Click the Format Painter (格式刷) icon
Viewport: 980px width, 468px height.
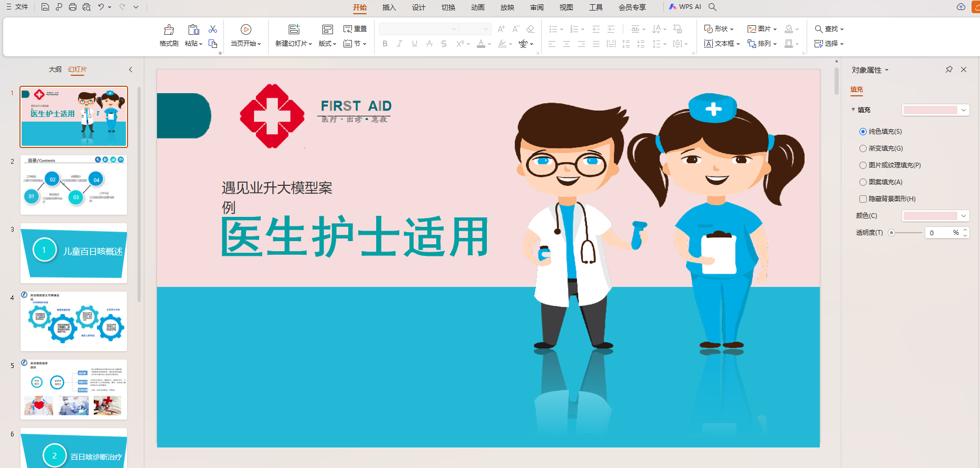tap(169, 30)
